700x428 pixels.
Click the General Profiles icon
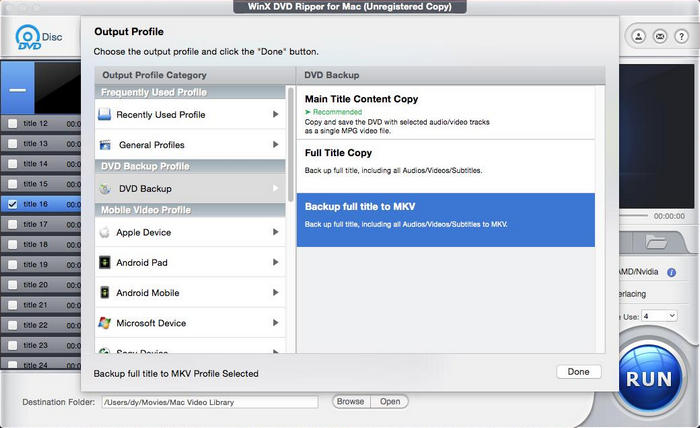pyautogui.click(x=105, y=145)
